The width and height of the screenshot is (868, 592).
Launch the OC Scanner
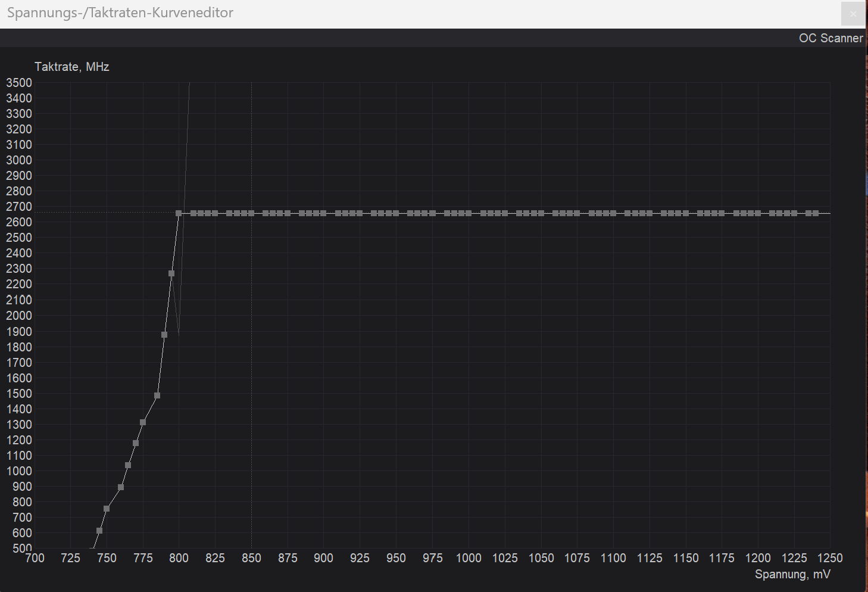830,38
